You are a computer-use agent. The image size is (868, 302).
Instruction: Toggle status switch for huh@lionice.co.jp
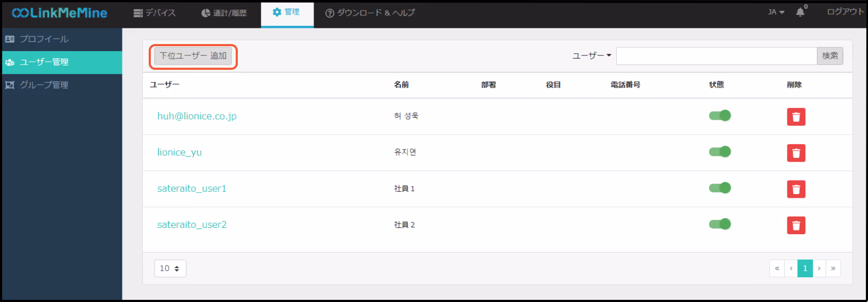point(720,116)
